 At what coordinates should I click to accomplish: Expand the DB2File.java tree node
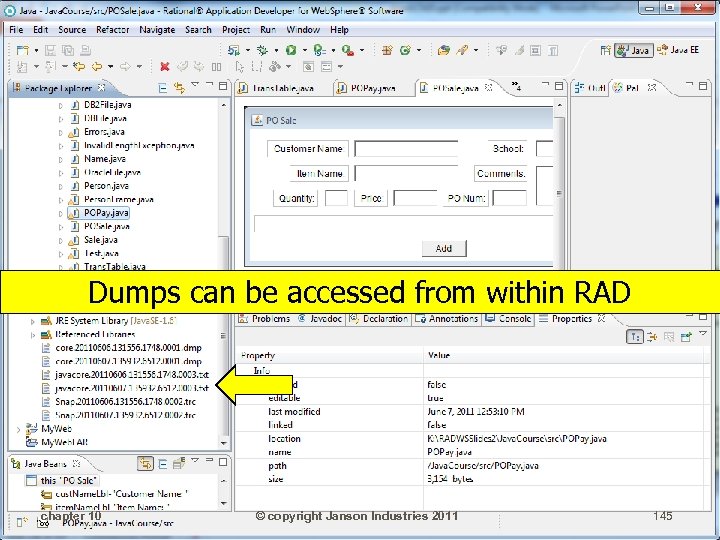coord(61,106)
